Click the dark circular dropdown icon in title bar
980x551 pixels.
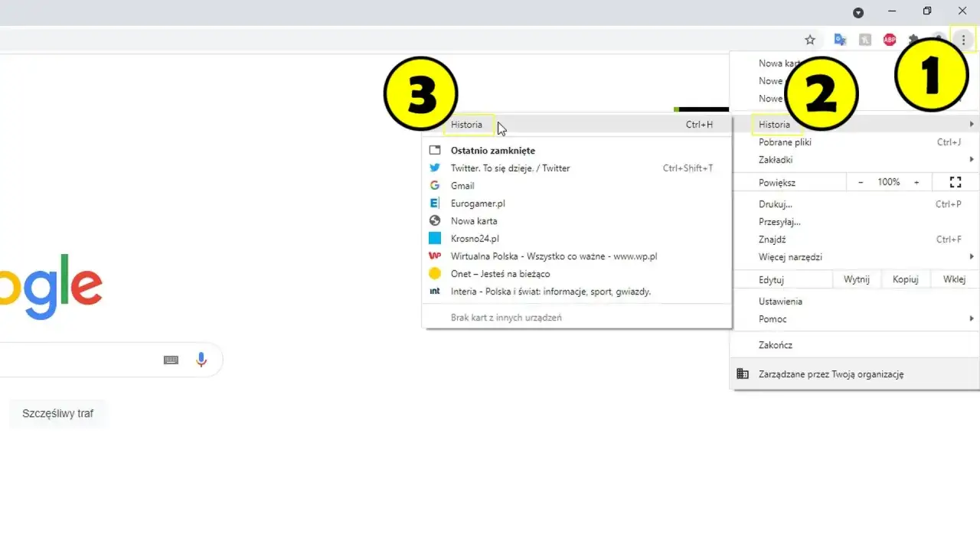[x=858, y=12]
